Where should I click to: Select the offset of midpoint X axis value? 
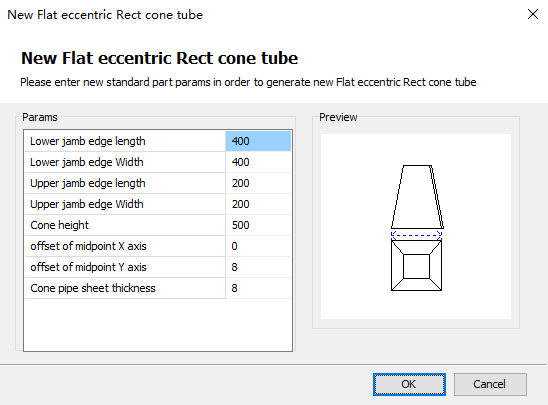coord(258,246)
